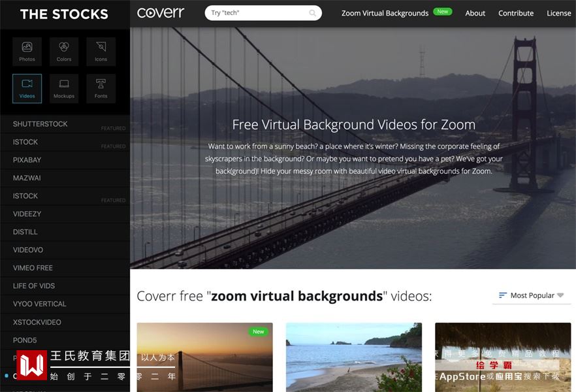Open the Fonts category icon
The height and width of the screenshot is (392, 576).
pyautogui.click(x=101, y=89)
